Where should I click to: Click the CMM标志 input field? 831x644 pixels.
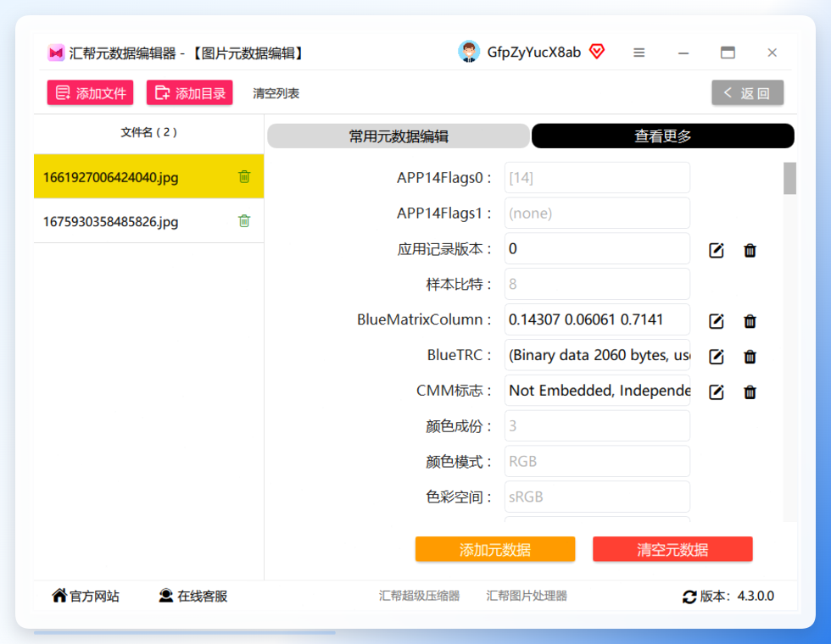(x=597, y=391)
